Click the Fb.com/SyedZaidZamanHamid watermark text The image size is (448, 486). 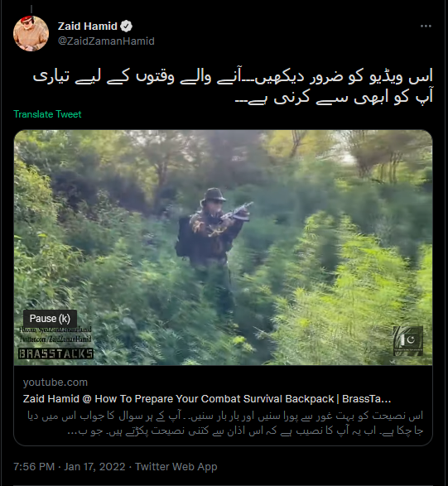coord(55,330)
